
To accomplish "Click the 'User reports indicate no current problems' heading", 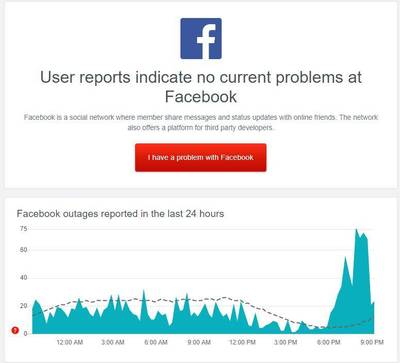I will click(x=201, y=87).
